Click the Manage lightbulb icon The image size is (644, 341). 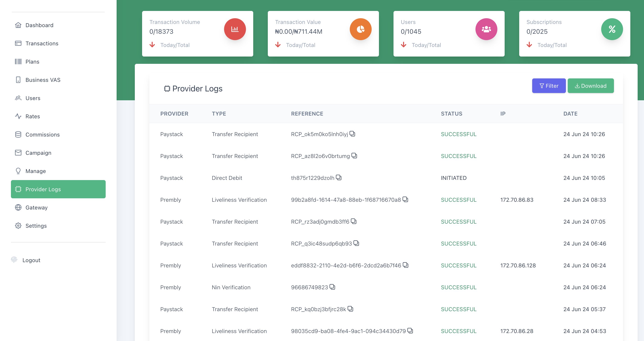pyautogui.click(x=18, y=171)
